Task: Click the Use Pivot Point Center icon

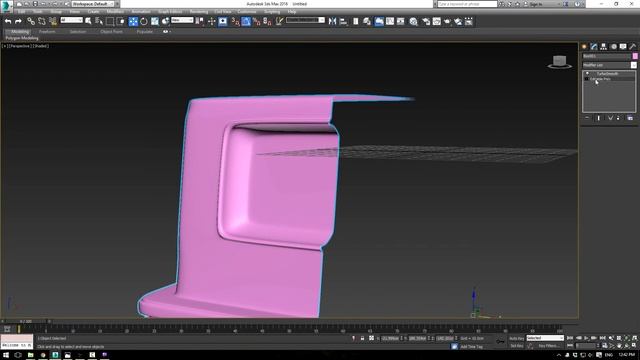Action: pos(200,21)
